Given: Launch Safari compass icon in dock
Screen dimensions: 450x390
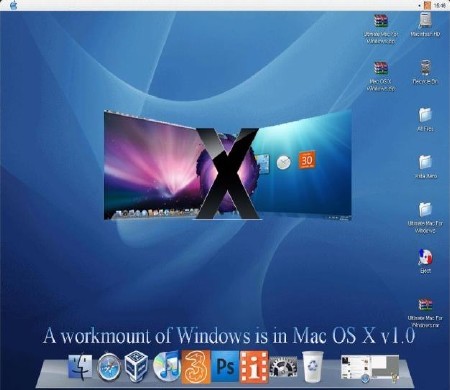Looking at the screenshot, I should [x=109, y=368].
